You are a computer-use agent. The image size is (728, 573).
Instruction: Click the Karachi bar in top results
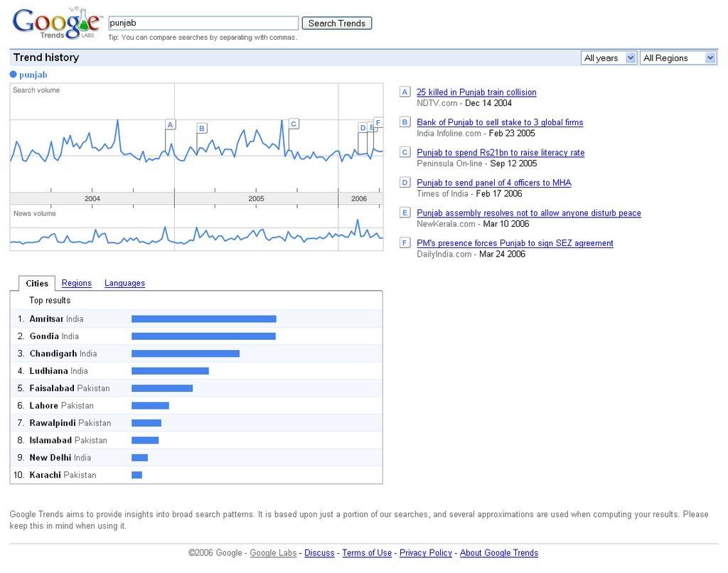pos(137,475)
